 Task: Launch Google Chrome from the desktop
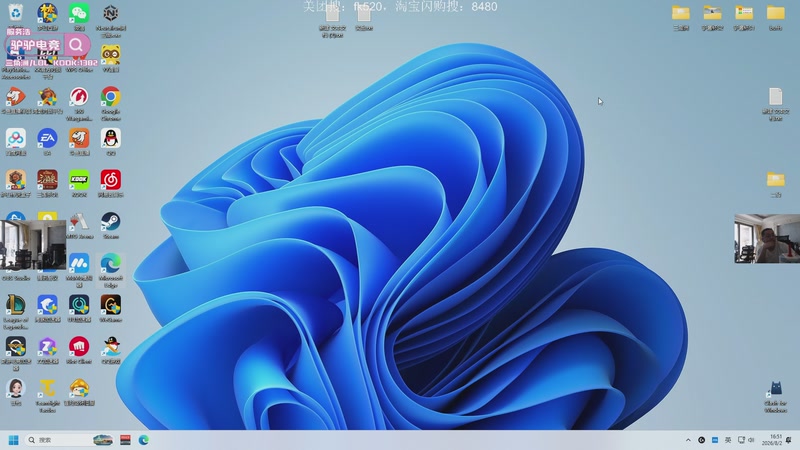tap(111, 96)
